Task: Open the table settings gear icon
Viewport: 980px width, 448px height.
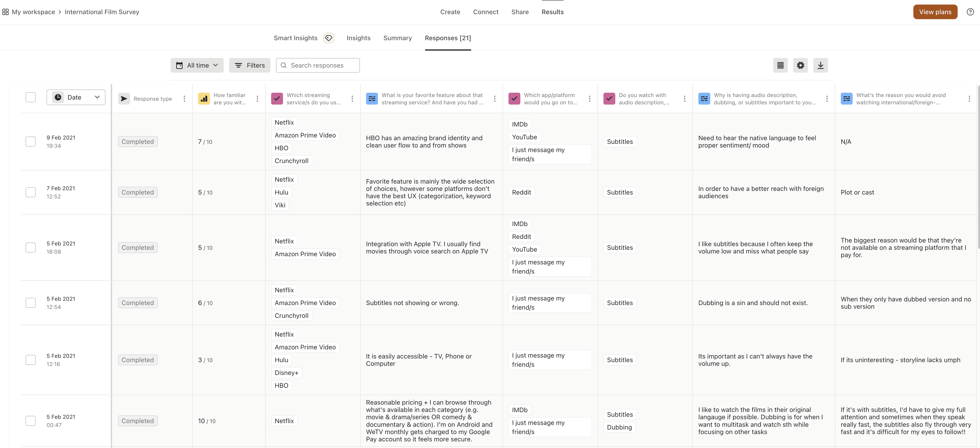Action: point(800,66)
